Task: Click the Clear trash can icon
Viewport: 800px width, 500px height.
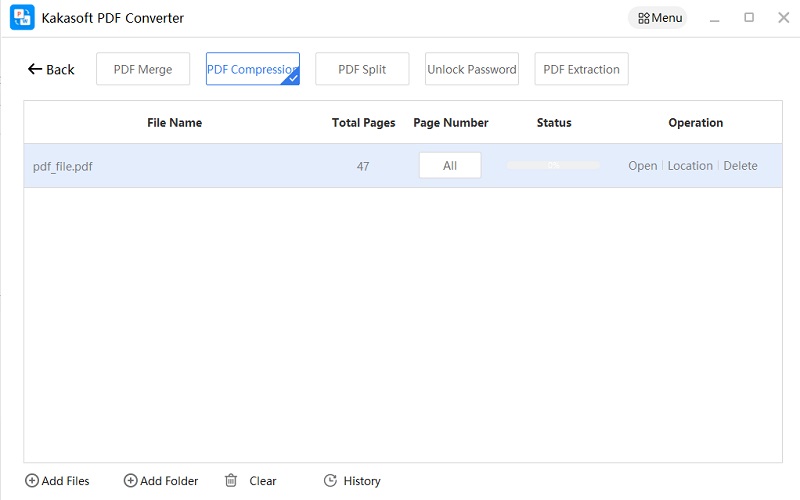Action: (x=231, y=480)
